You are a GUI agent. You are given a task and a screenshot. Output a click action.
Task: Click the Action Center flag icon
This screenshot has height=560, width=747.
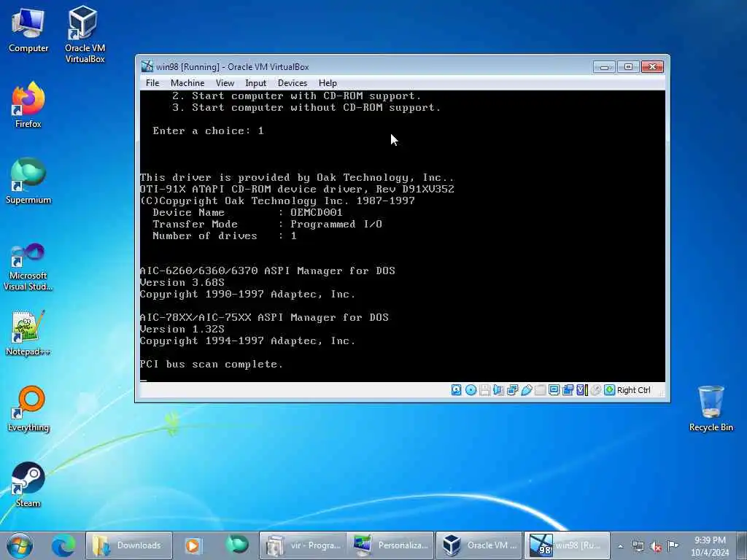(673, 546)
